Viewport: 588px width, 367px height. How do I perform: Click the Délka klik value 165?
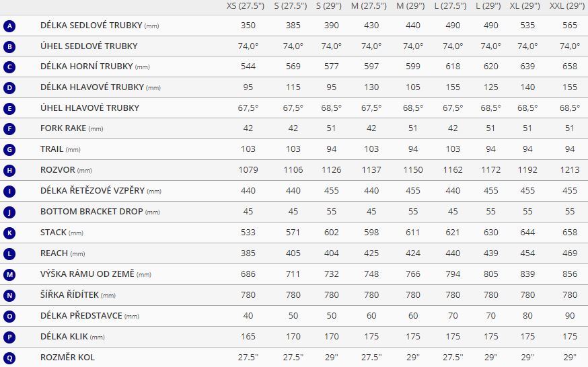(x=248, y=337)
